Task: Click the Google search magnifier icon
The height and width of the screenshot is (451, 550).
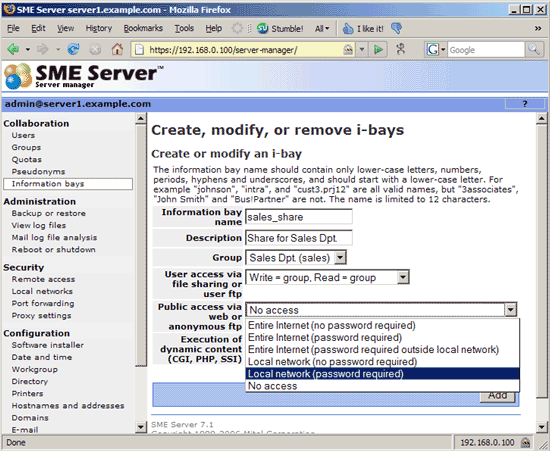Action: pos(534,49)
